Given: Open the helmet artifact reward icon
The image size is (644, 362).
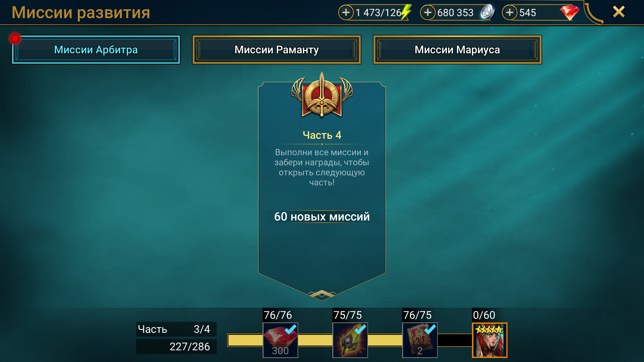Looking at the screenshot, I should coord(350,340).
